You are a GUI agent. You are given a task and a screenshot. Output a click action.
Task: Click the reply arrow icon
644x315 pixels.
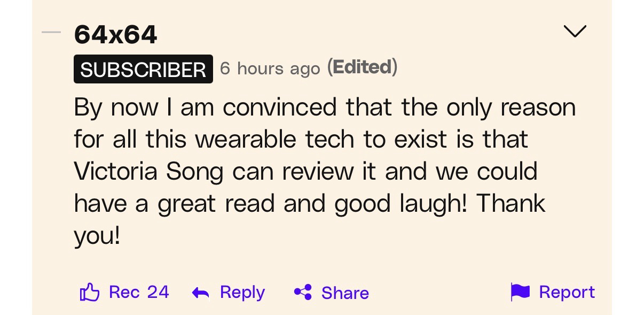(x=200, y=293)
